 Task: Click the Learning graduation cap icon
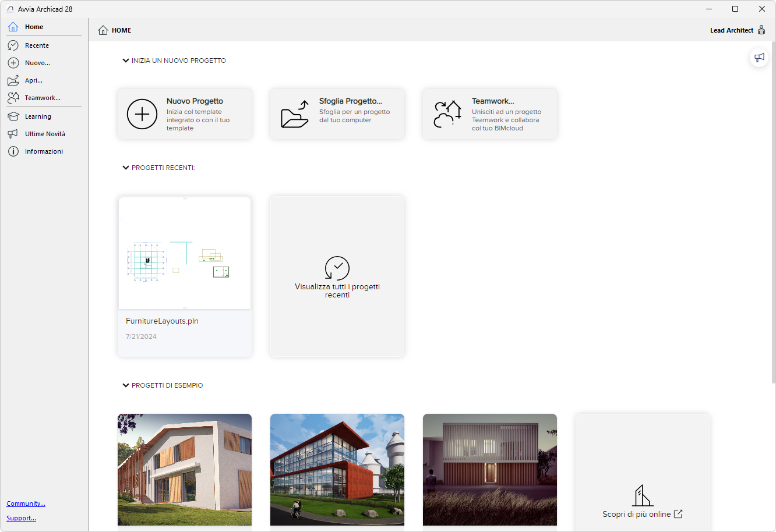tap(13, 116)
